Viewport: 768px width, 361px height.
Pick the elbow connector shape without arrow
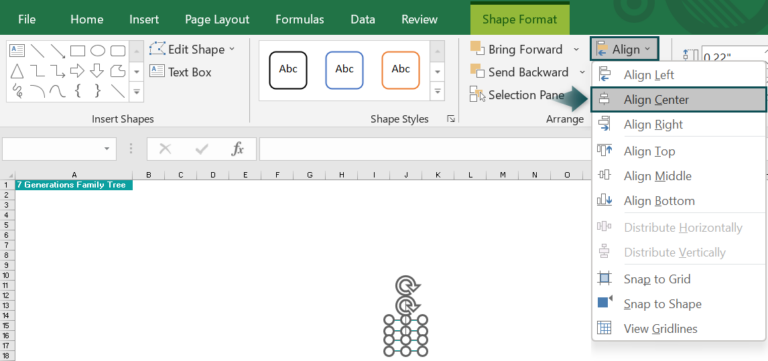pos(38,71)
